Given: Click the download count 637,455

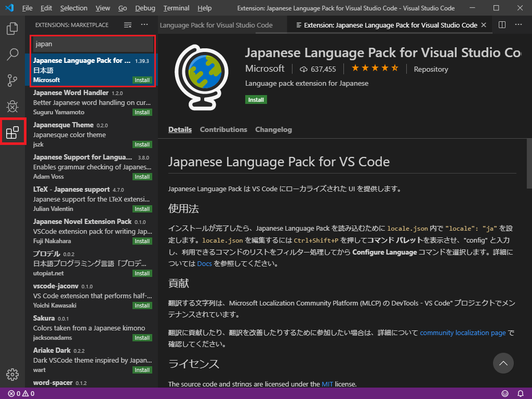Looking at the screenshot, I should tap(318, 69).
